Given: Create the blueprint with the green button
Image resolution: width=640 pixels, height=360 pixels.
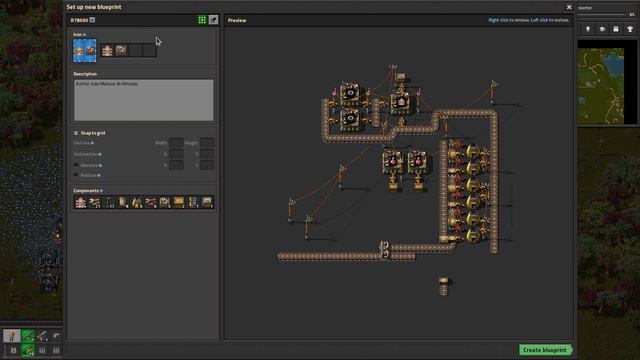Looking at the screenshot, I should coord(545,350).
